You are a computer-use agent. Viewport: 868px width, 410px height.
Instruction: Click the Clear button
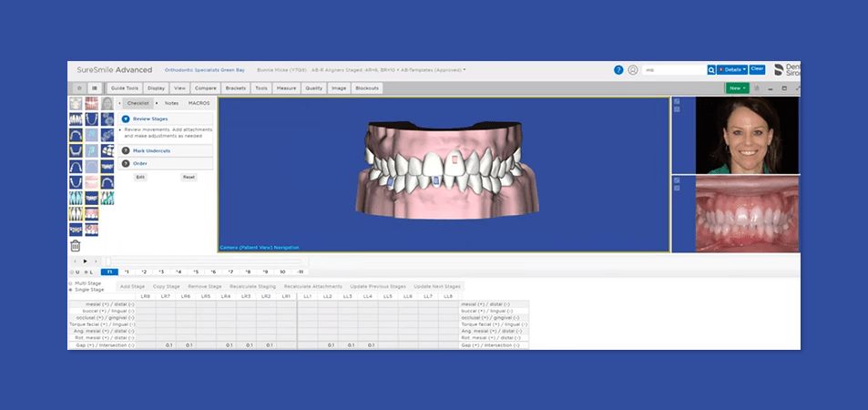click(757, 69)
